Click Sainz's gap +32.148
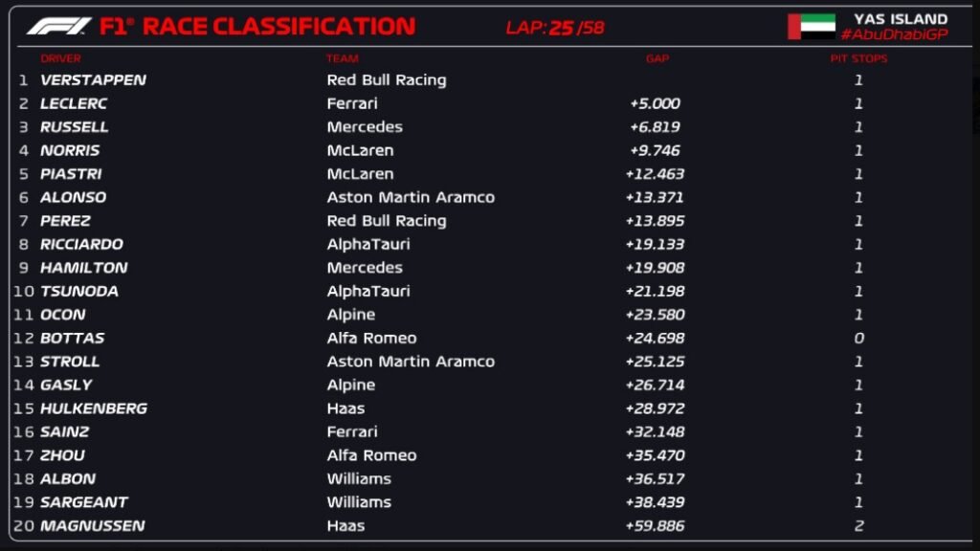The height and width of the screenshot is (551, 980). [x=655, y=432]
